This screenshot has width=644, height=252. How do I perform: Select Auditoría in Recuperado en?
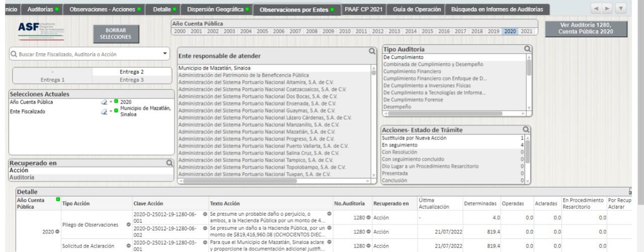tap(91, 177)
